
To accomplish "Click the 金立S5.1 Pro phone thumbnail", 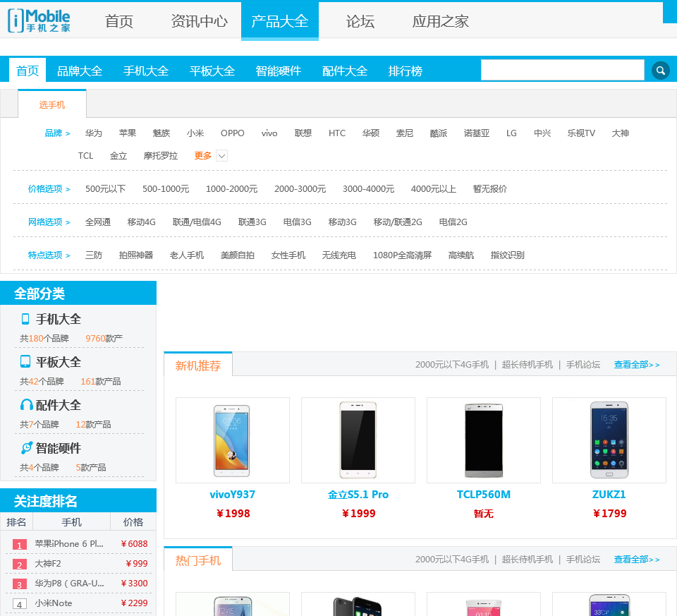I will [358, 440].
